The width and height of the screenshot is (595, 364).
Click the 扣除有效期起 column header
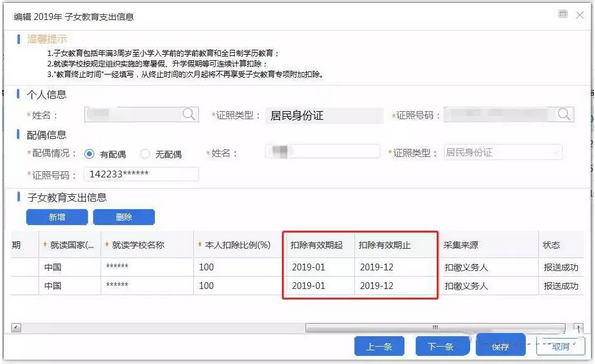[x=319, y=245]
